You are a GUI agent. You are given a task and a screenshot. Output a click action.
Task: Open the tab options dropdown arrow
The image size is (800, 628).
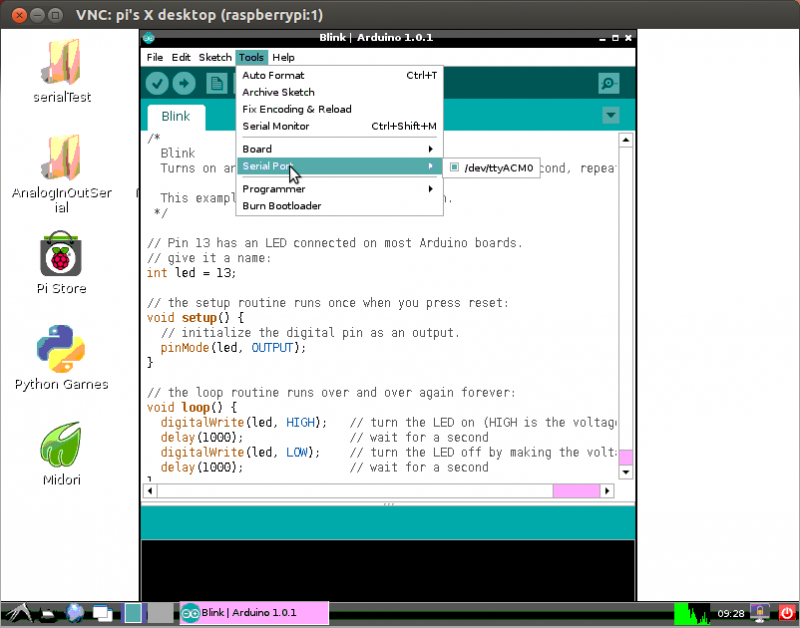(x=610, y=115)
